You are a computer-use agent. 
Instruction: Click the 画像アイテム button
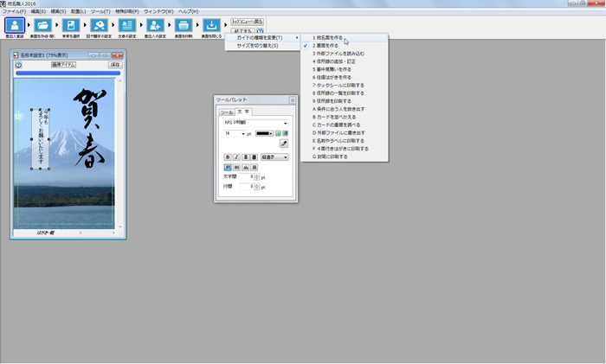tap(63, 65)
